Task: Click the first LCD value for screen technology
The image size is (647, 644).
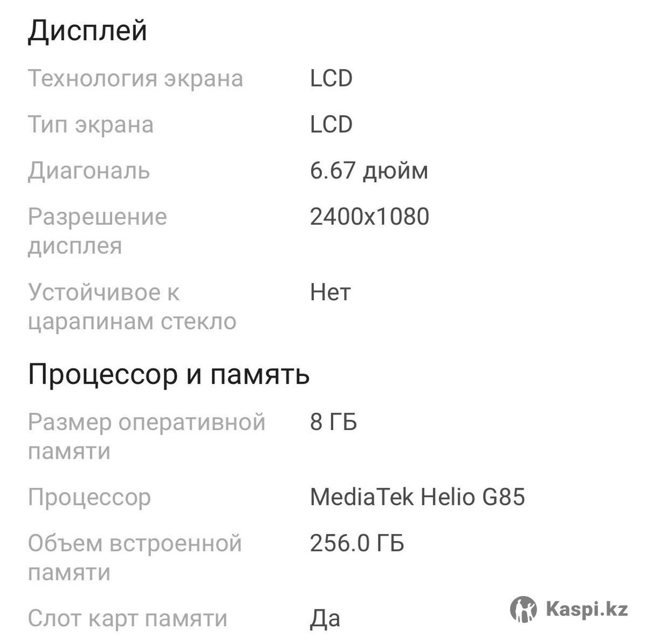Action: click(x=331, y=79)
